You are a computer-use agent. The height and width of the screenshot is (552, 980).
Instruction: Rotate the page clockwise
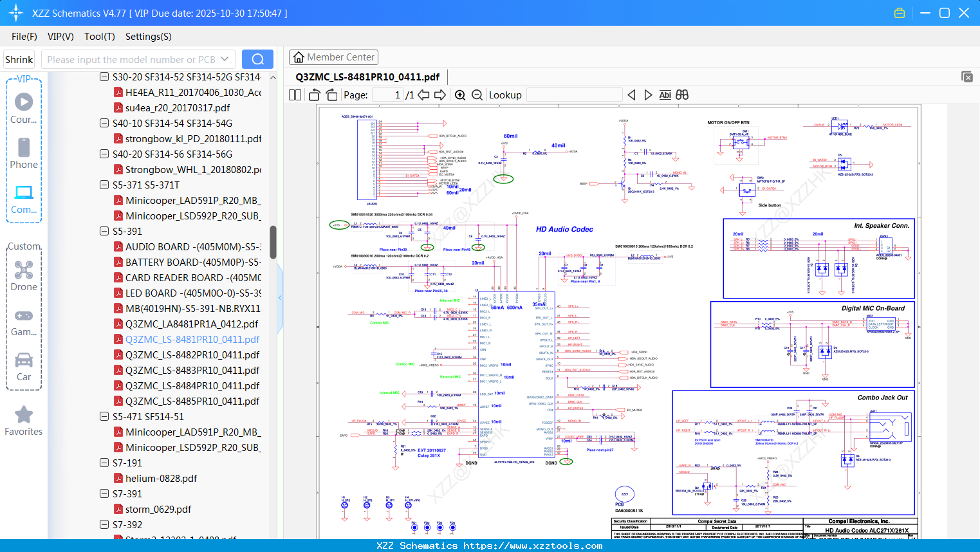point(331,95)
